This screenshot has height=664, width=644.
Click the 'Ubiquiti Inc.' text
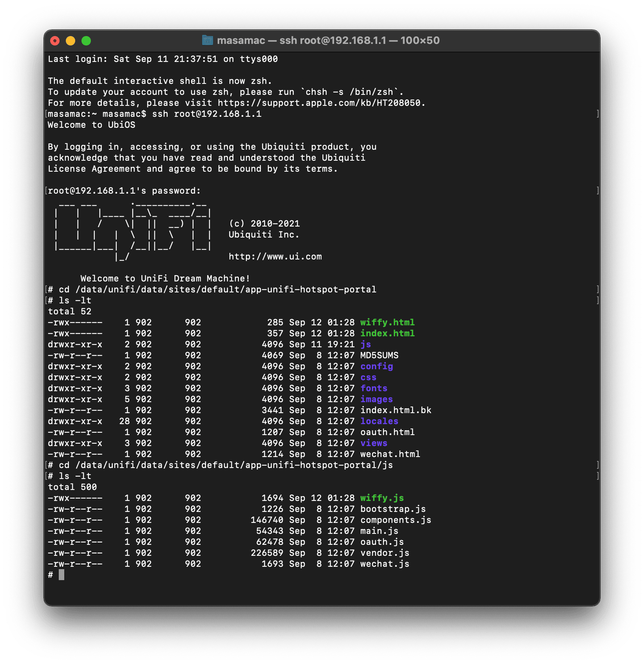pyautogui.click(x=264, y=235)
